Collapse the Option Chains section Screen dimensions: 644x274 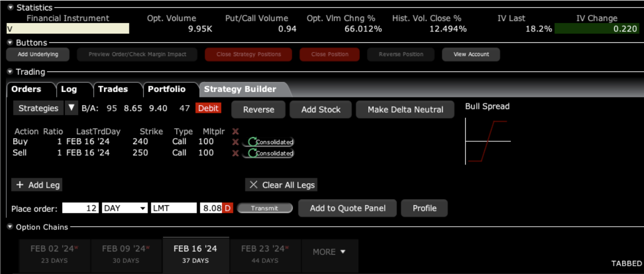[x=10, y=227]
